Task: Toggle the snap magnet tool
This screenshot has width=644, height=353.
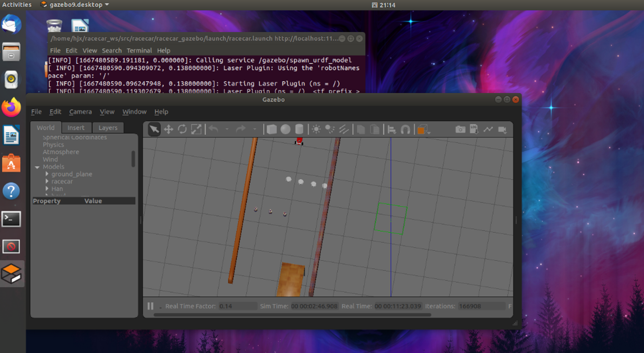Action: click(405, 129)
